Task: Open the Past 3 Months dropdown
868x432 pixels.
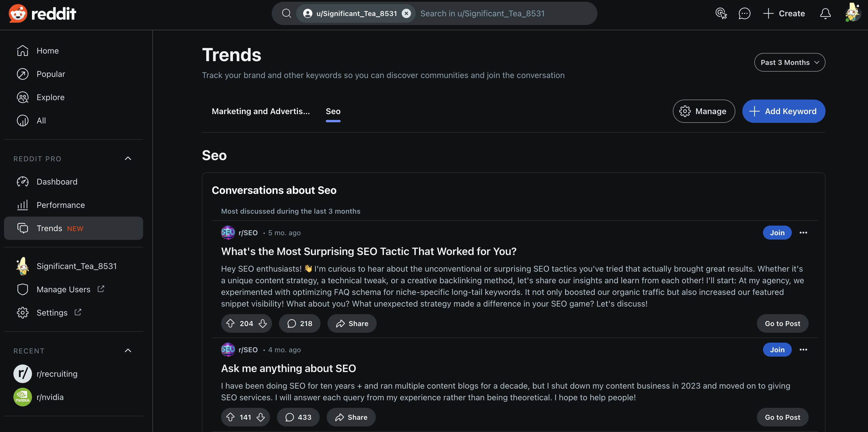Action: pos(789,62)
